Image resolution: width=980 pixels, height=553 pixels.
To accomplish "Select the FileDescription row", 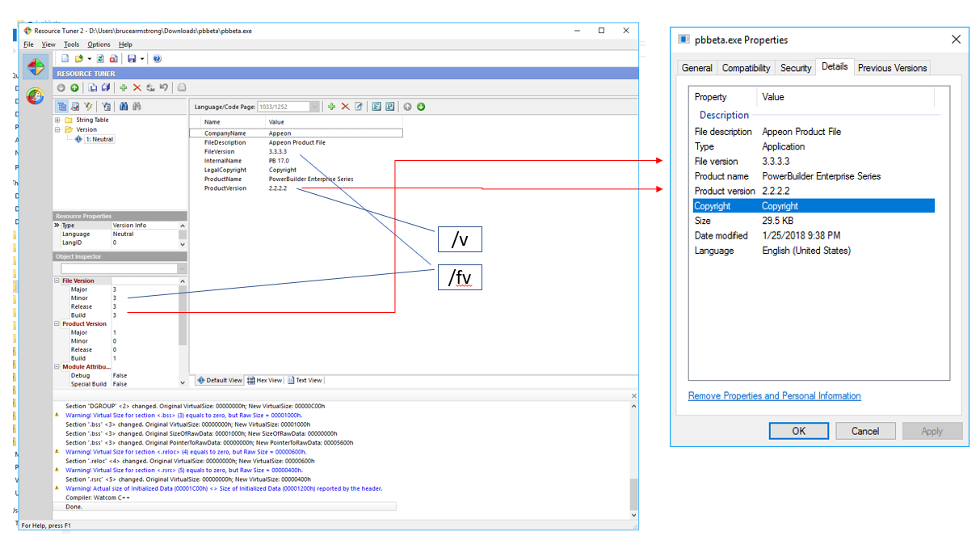I will coord(296,142).
